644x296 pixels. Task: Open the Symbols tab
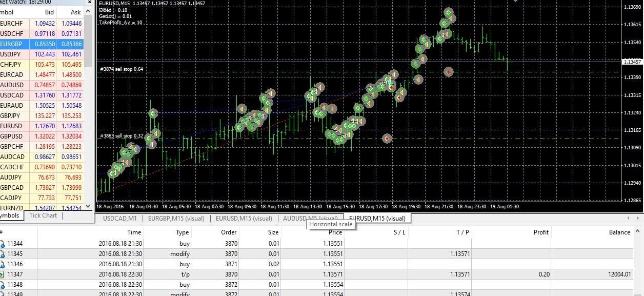[x=9, y=215]
